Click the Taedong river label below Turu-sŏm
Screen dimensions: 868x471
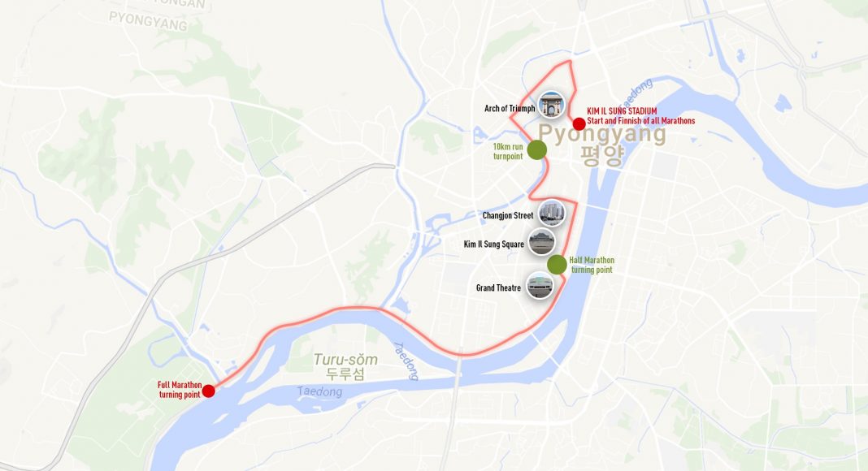[x=319, y=391]
